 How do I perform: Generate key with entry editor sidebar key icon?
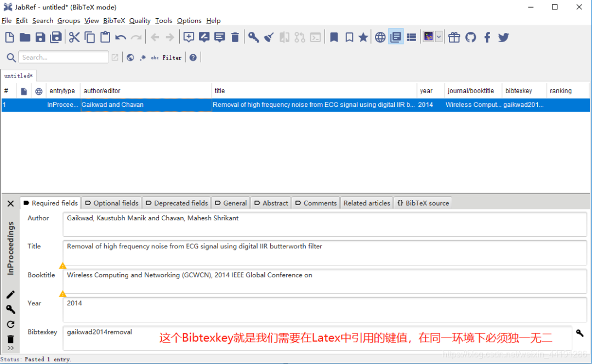[10, 310]
